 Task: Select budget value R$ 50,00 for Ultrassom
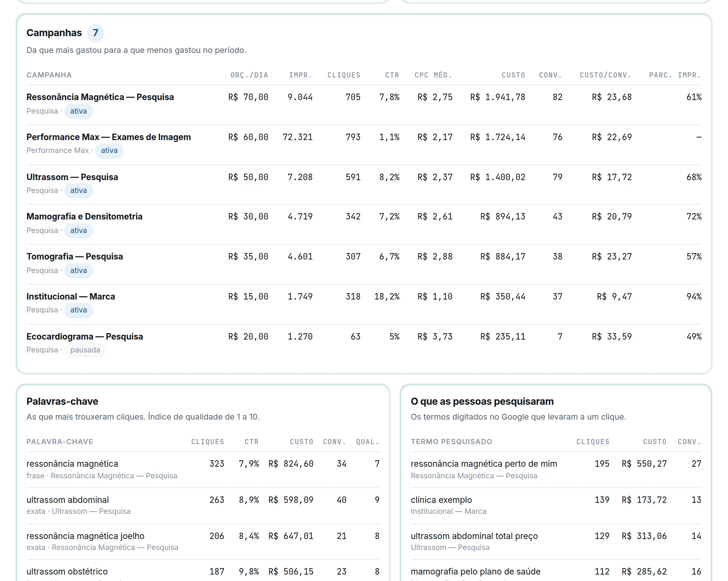point(248,177)
